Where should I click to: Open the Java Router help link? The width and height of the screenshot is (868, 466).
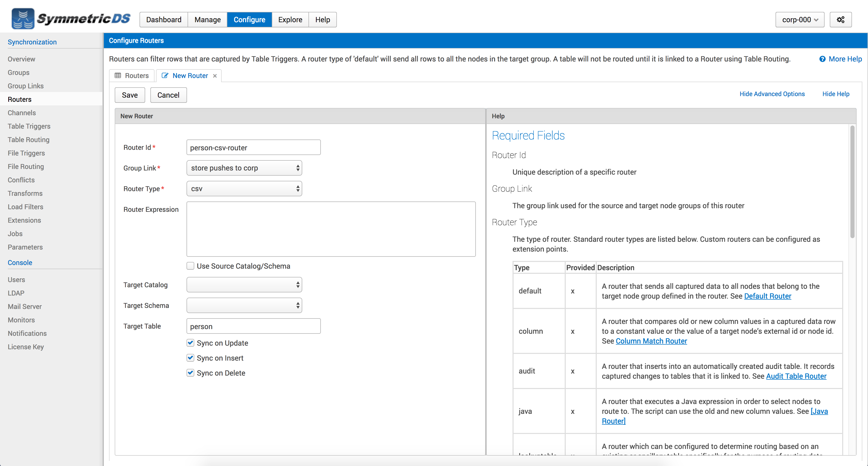click(x=819, y=411)
